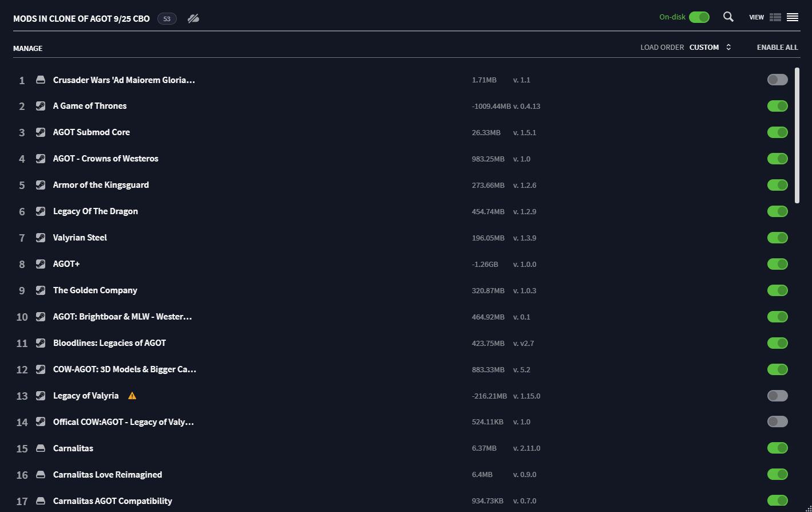
Task: Click local-disk icon for Carnalitas AGOT Compatibility
Action: [41, 501]
